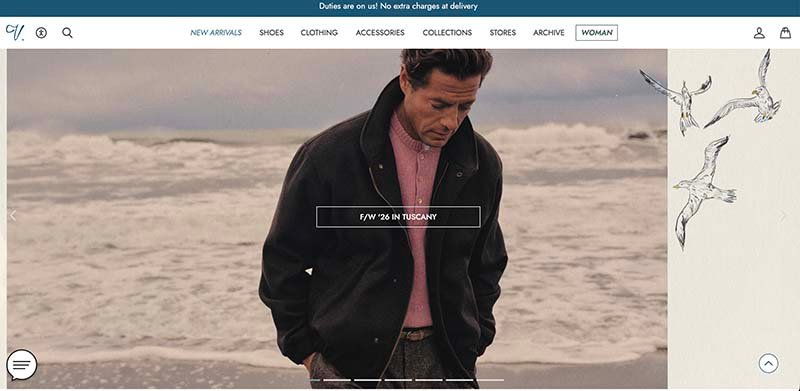The image size is (800, 391).
Task: Click the F/W '26 in Tuscany button
Action: pyautogui.click(x=398, y=217)
